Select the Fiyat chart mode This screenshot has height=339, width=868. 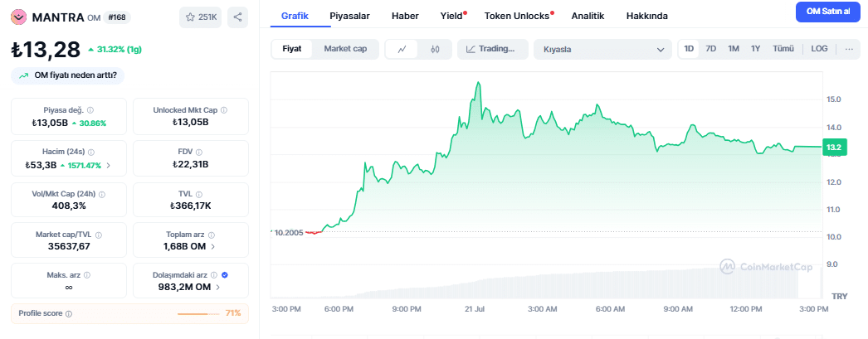click(292, 49)
